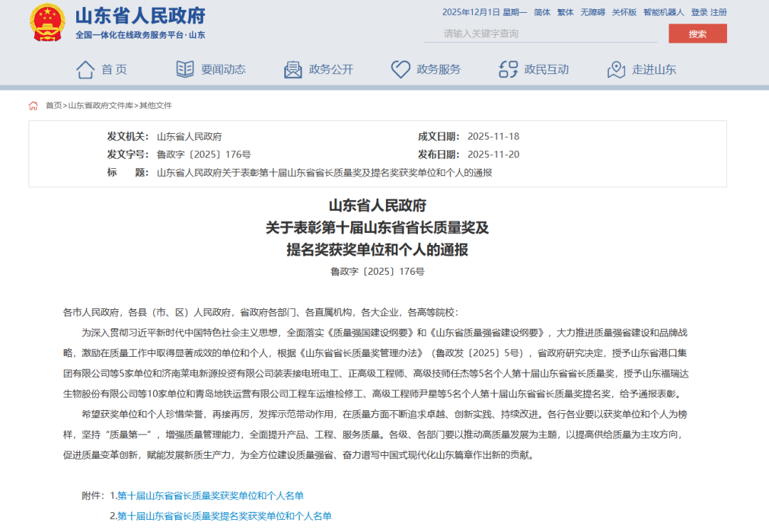
Task: Click the 登录 login link
Action: click(699, 12)
